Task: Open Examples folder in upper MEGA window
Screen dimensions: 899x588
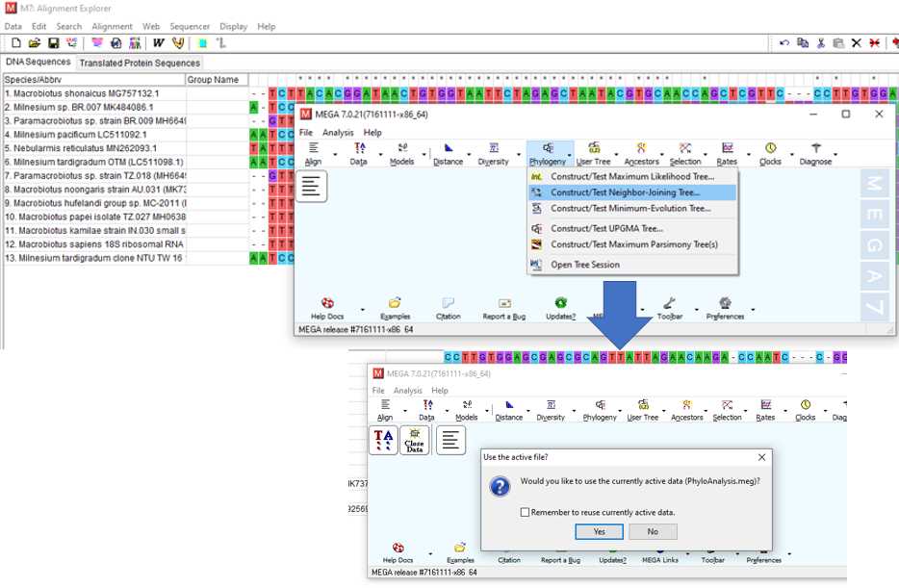Action: pos(395,308)
